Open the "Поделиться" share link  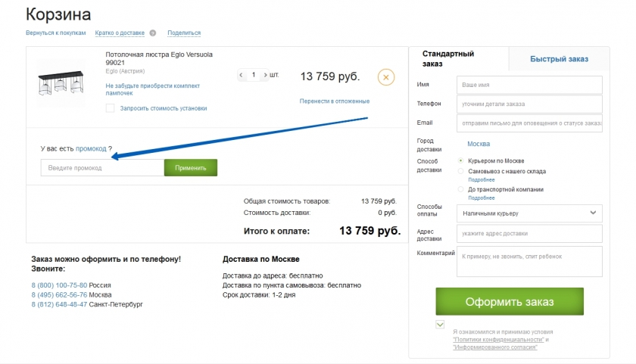tap(184, 33)
